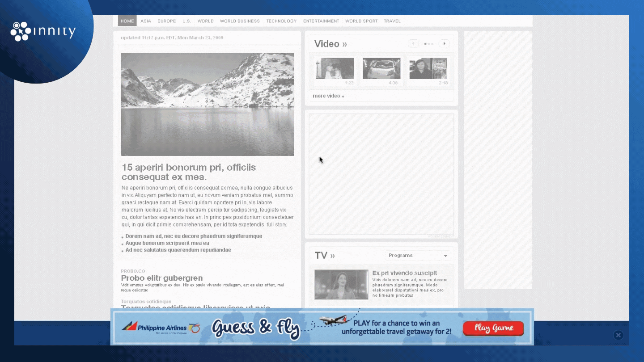
Task: Open the TECHNOLOGY navigation tab
Action: [281, 21]
